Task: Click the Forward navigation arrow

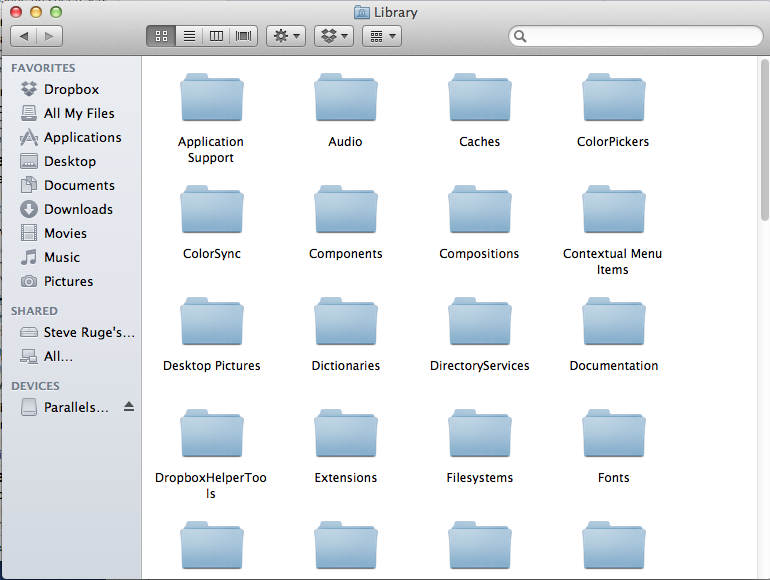Action: pos(49,36)
